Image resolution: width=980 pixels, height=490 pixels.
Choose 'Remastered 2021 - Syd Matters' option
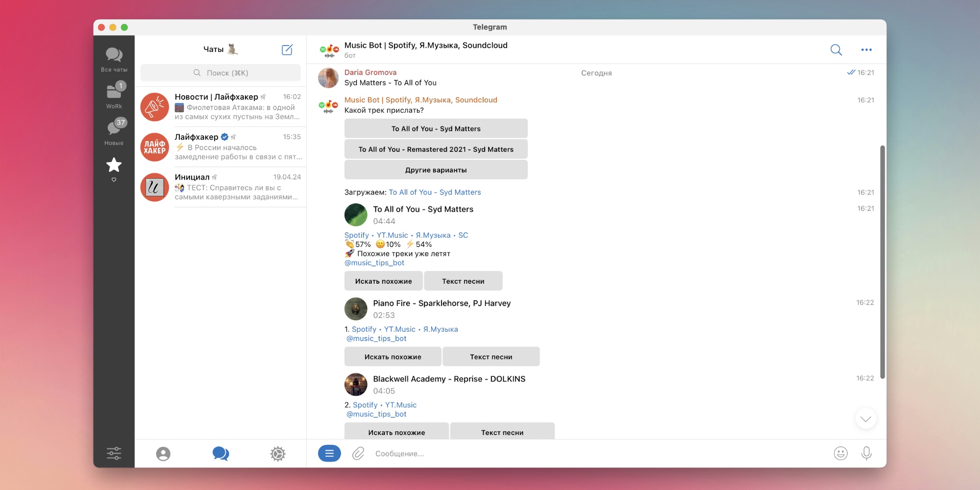point(436,149)
